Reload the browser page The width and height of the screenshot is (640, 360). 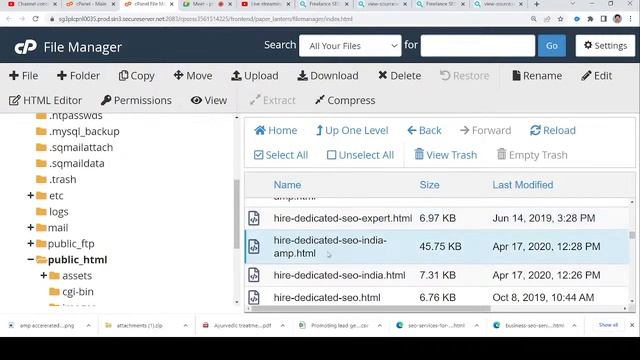36,19
